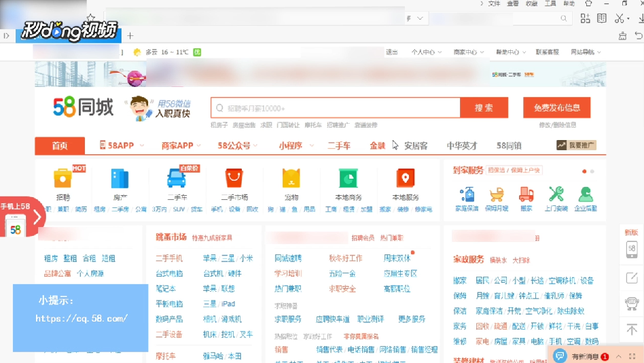Open browser 工具 menu
The height and width of the screenshot is (363, 644).
click(x=550, y=3)
